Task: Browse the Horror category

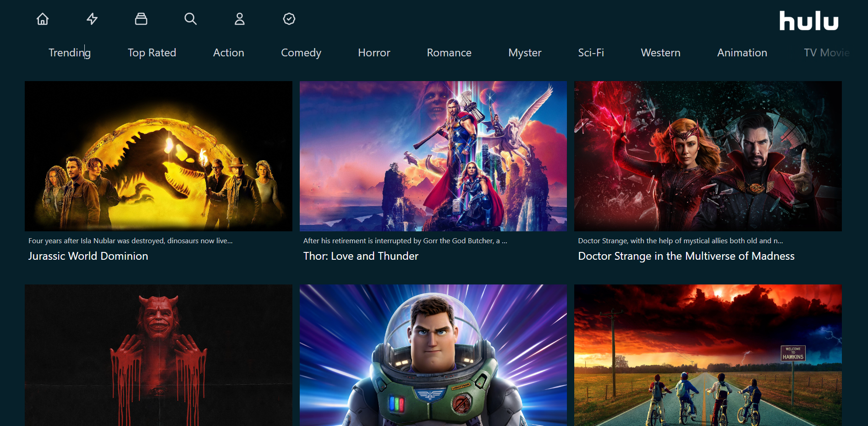Action: click(374, 53)
